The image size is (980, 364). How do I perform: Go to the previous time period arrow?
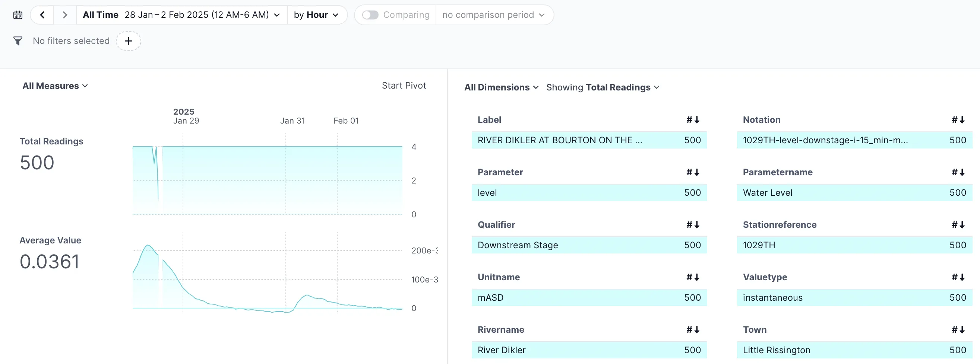(x=42, y=15)
